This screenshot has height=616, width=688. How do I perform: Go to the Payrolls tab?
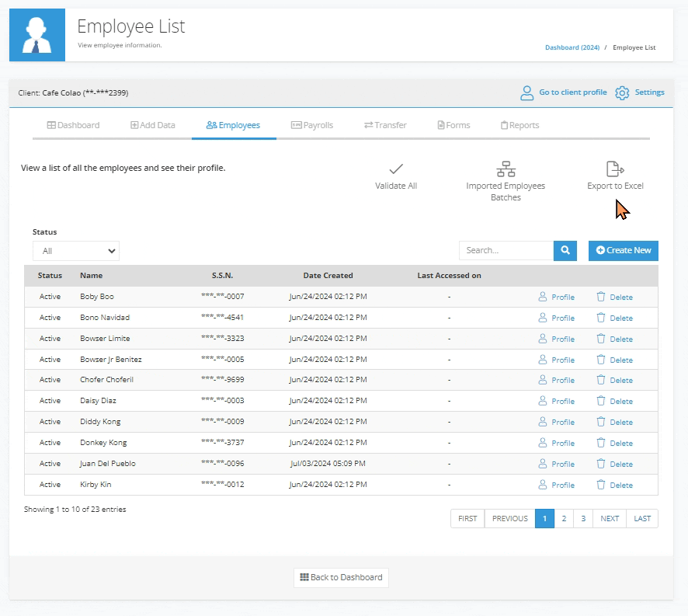point(312,125)
